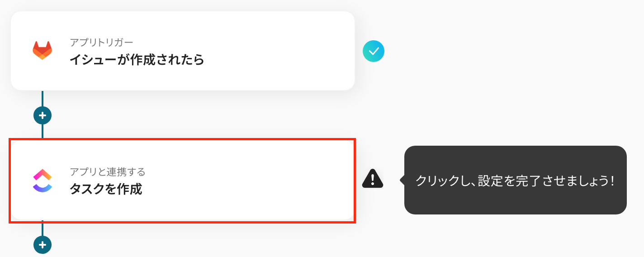Click the connector line under the trigger card
Image resolution: width=644 pixels, height=257 pixels.
pyautogui.click(x=43, y=99)
